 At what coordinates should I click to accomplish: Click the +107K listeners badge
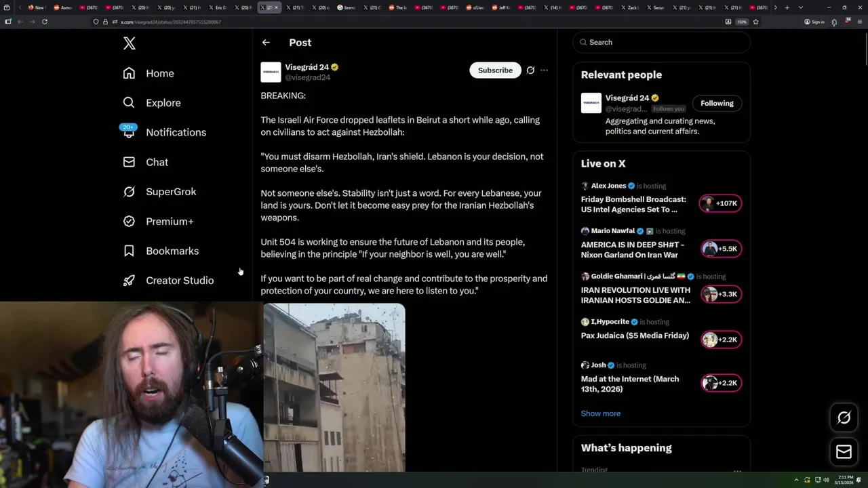[721, 203]
